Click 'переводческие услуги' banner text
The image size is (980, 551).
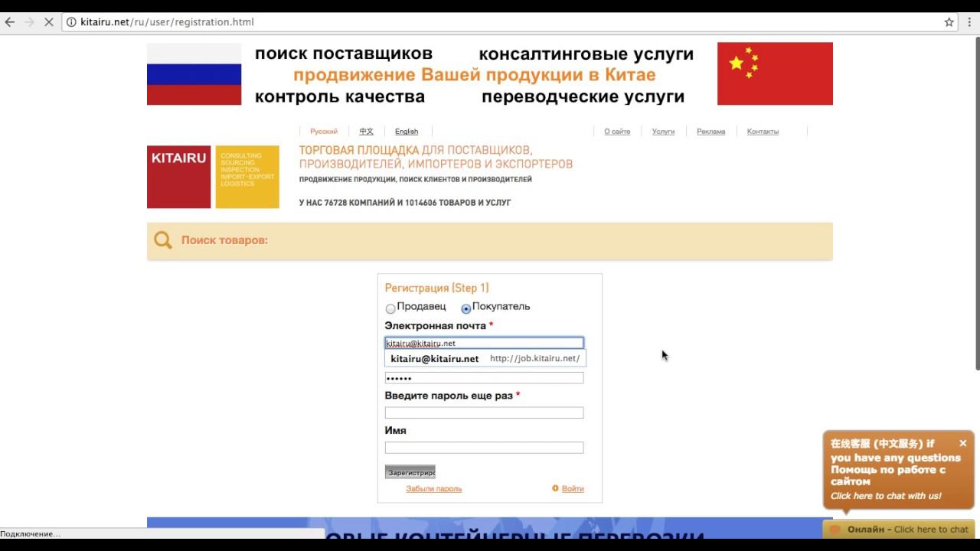coord(583,96)
